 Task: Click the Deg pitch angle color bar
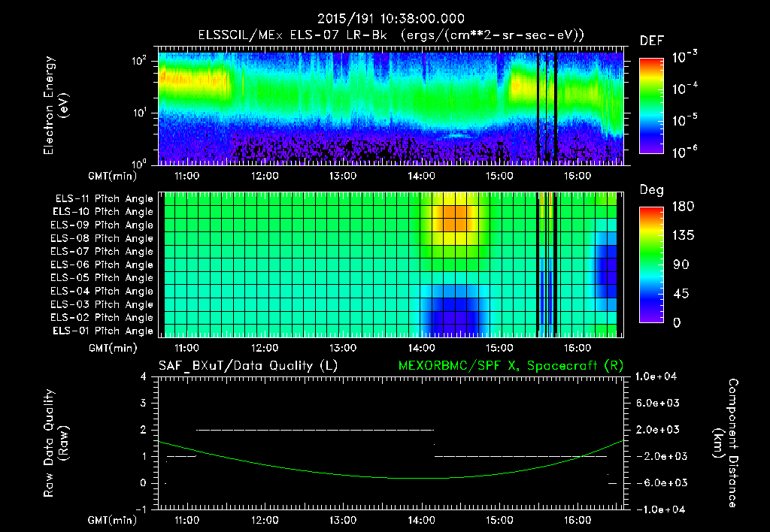point(651,264)
